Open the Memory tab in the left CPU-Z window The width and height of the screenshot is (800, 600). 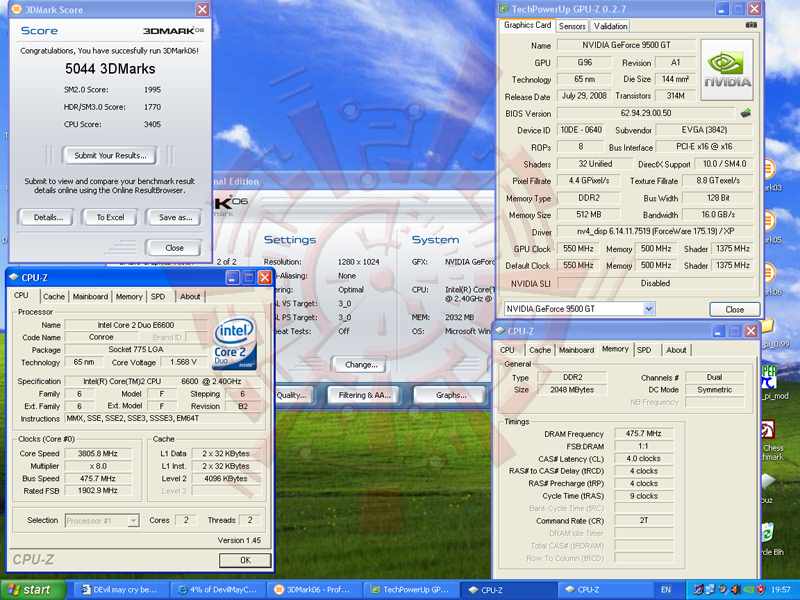129,296
